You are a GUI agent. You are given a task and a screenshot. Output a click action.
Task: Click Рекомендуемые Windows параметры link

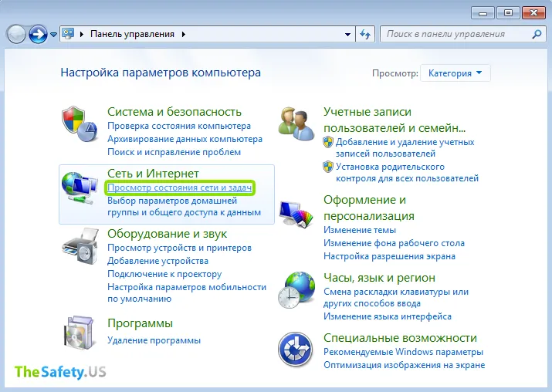pyautogui.click(x=403, y=352)
